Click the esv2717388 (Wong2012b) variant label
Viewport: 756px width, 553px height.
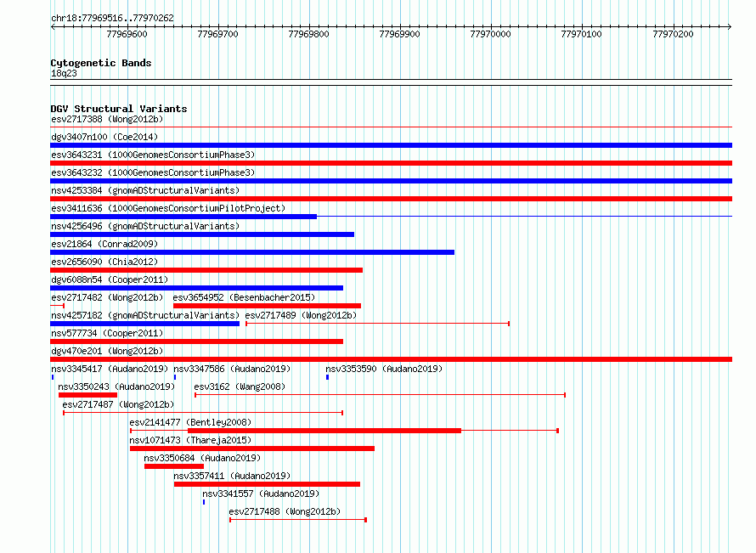coord(107,119)
